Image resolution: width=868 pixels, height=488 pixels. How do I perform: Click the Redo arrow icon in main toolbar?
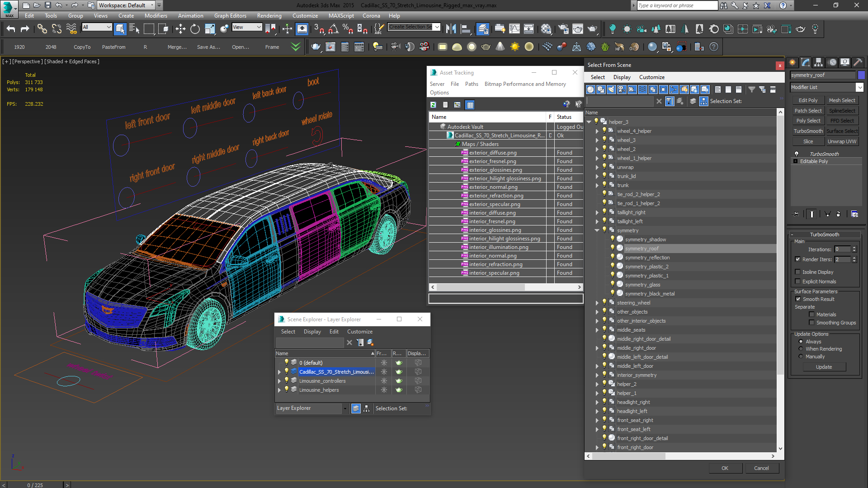25,29
